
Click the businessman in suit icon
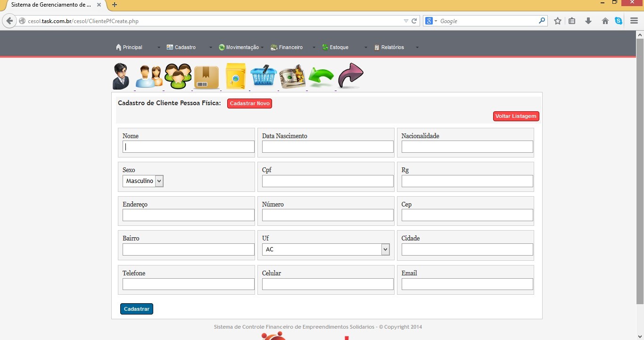tap(121, 76)
